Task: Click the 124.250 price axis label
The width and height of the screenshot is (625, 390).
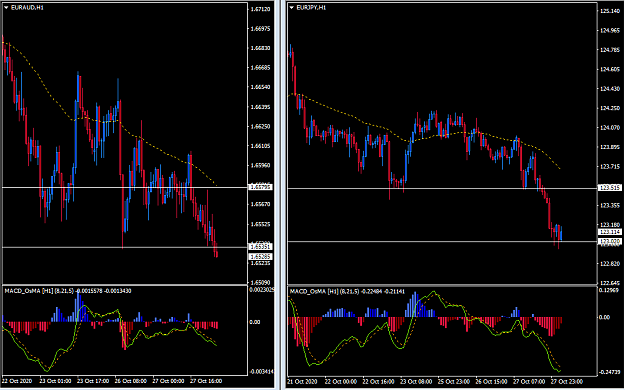Action: click(610, 108)
